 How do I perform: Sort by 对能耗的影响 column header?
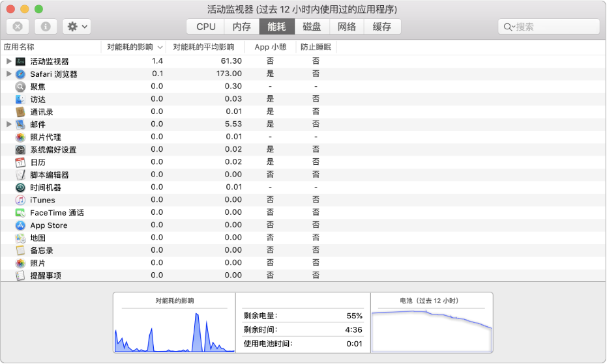130,47
